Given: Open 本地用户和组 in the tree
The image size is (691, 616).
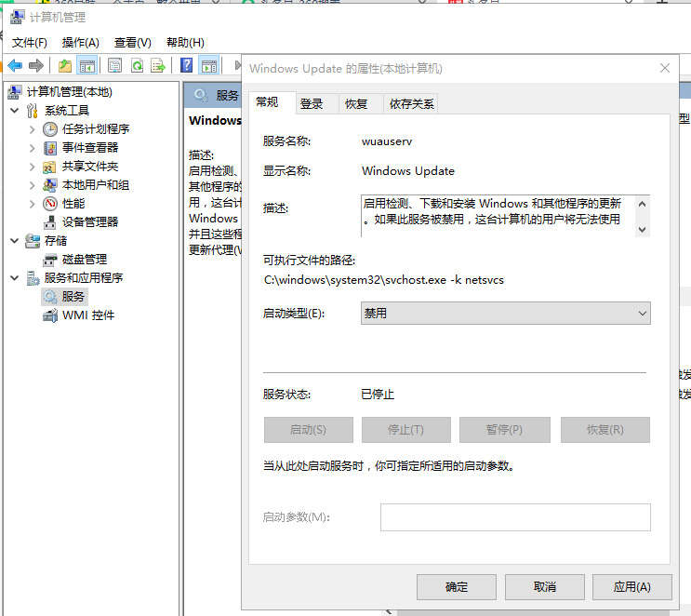Looking at the screenshot, I should 96,185.
